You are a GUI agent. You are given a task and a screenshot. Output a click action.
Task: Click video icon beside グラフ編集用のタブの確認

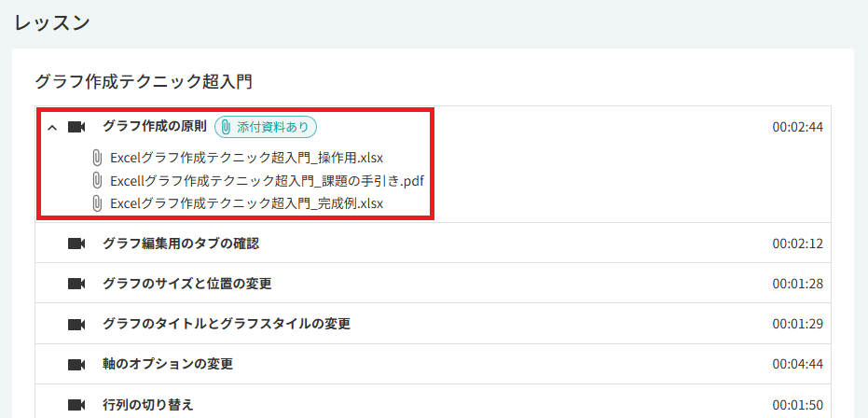76,244
